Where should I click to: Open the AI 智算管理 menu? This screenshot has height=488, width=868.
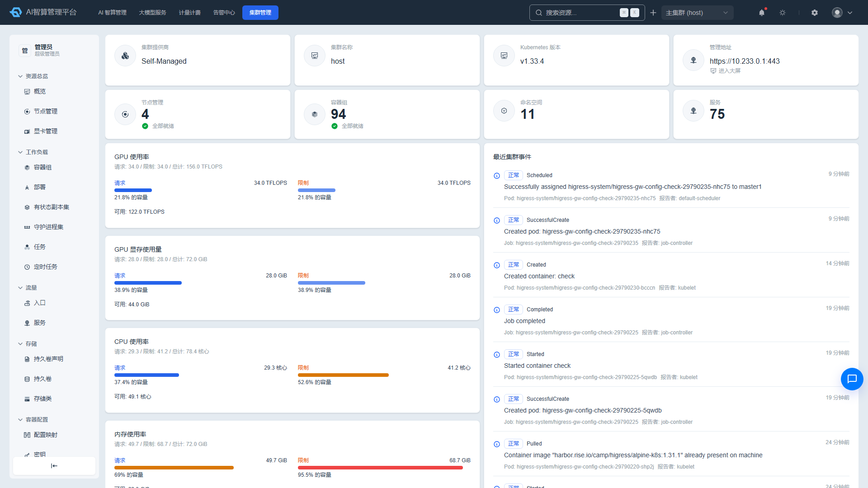click(112, 13)
